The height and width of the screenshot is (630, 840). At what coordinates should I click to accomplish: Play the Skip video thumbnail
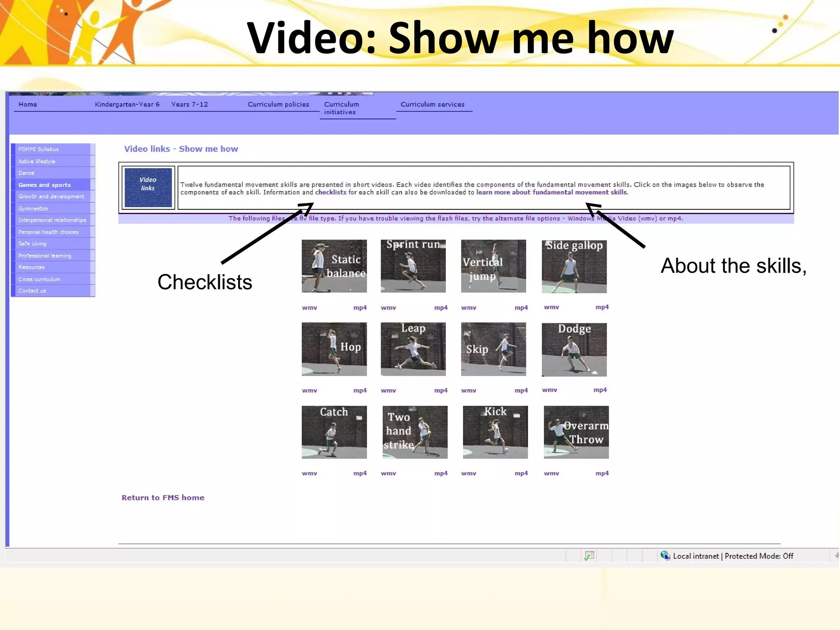(493, 349)
